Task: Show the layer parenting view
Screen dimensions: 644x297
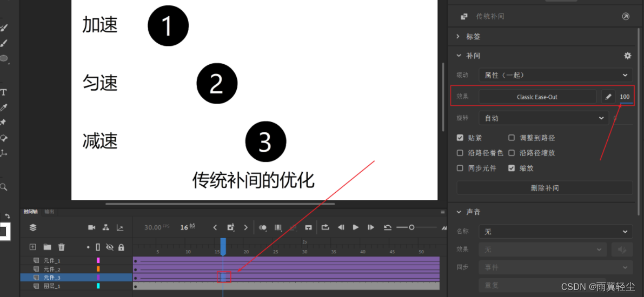Action: pos(105,227)
